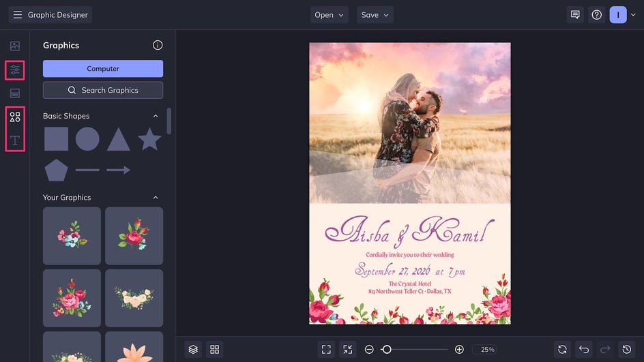
Task: Open the feedback comment icon
Action: pyautogui.click(x=575, y=15)
